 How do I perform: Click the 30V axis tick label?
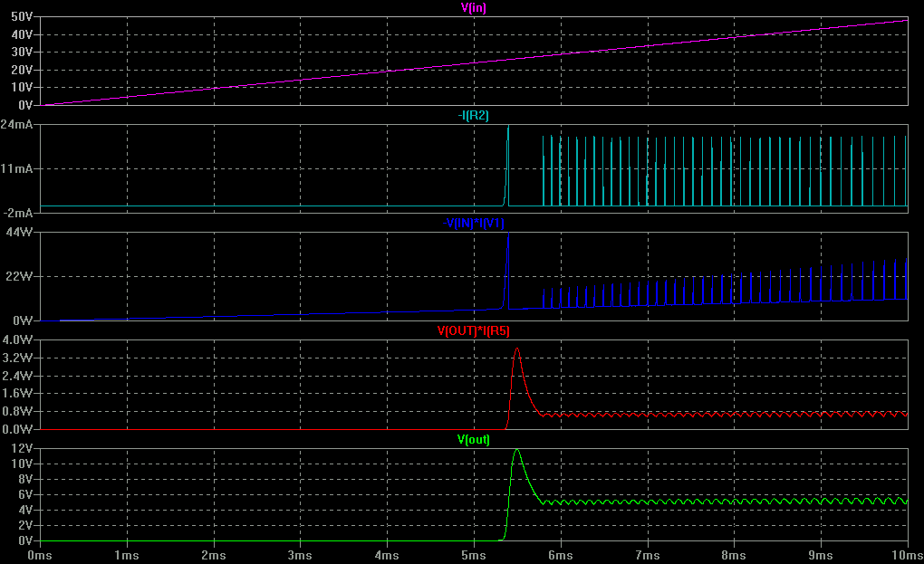[x=22, y=52]
